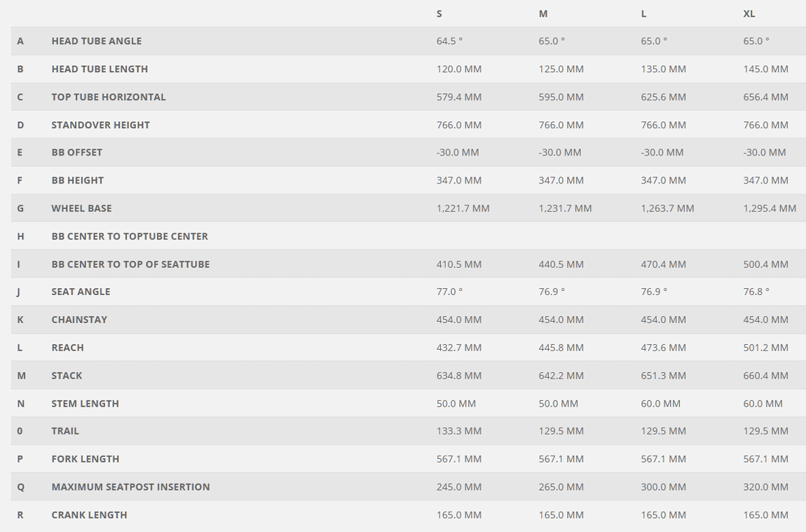Select the HEAD TUBE LENGTH label
Screen dimensions: 806x532
[100, 69]
